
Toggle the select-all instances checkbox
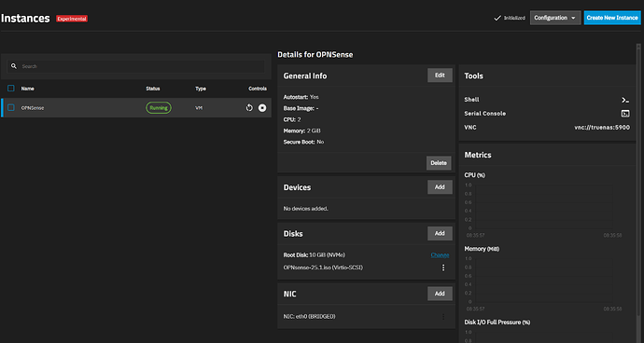[x=11, y=89]
